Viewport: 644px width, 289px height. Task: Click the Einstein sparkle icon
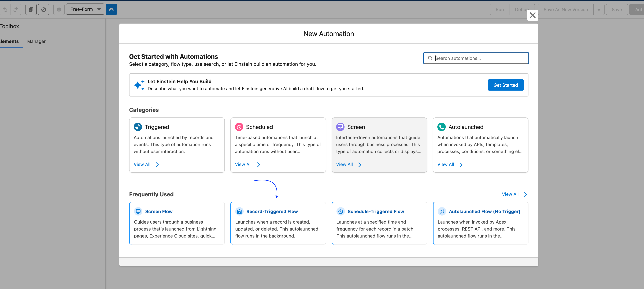[x=139, y=85]
